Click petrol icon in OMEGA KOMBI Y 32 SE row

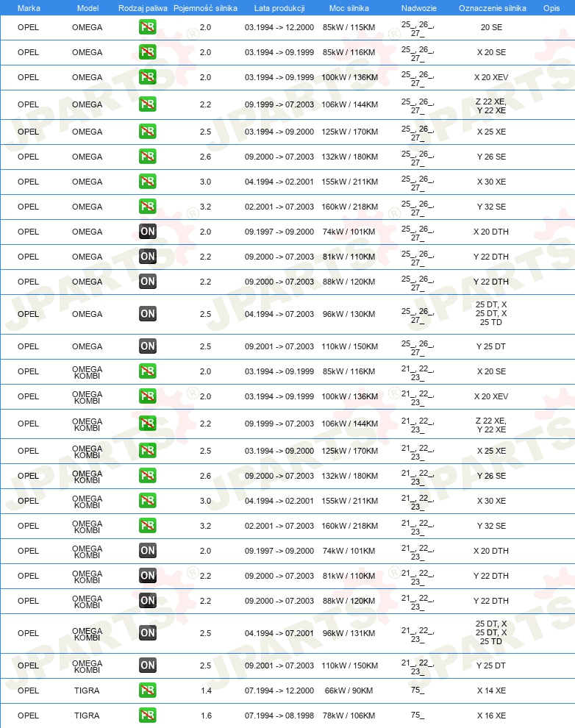pyautogui.click(x=148, y=526)
